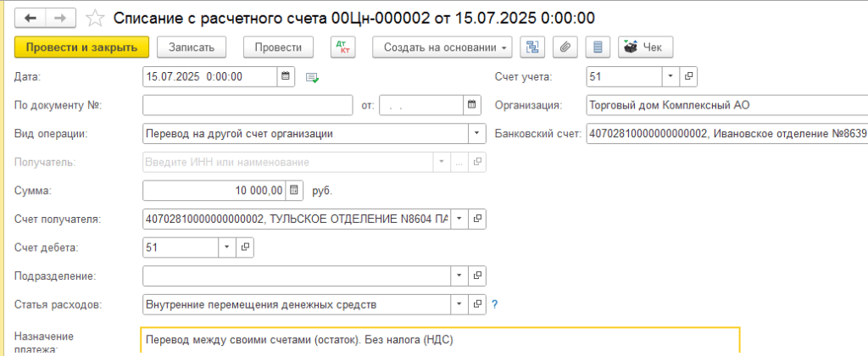
Task: Open the report icon next to paperclip
Action: pyautogui.click(x=598, y=47)
